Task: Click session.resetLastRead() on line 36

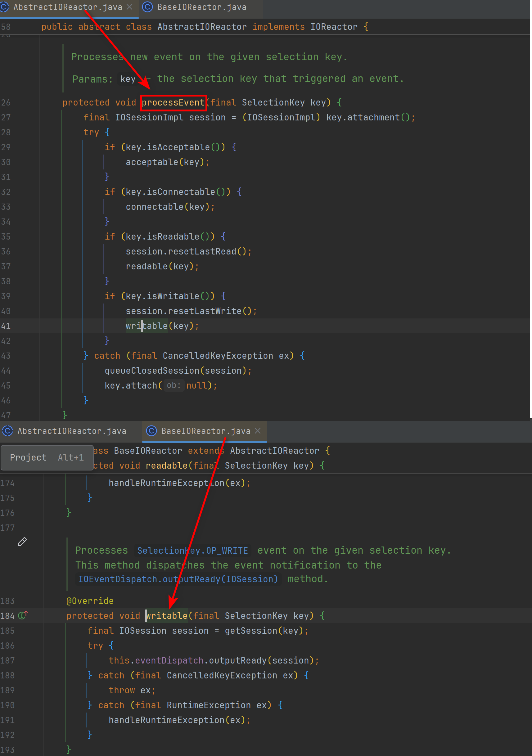Action: (188, 252)
